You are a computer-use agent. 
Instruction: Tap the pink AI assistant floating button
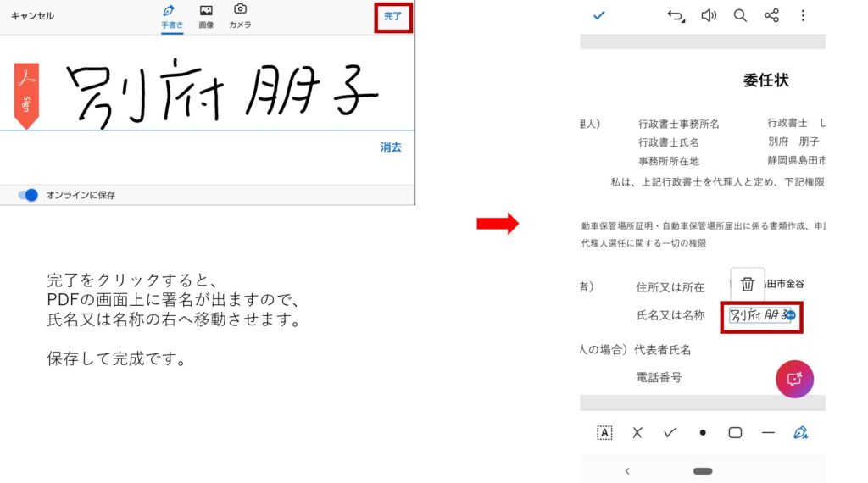pos(794,380)
